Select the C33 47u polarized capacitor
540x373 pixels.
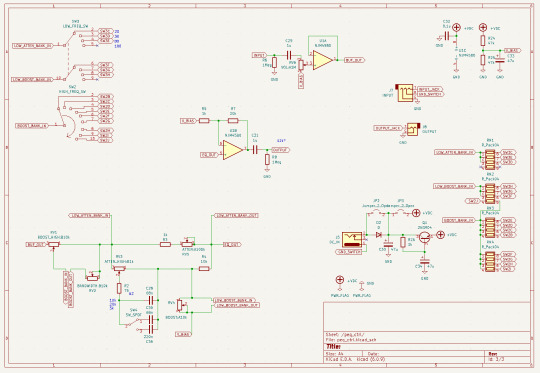500,60
